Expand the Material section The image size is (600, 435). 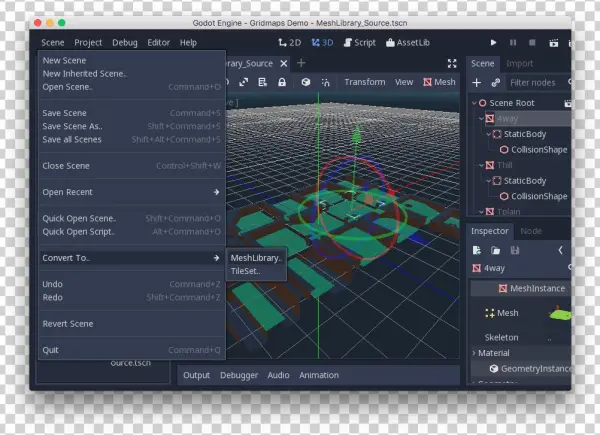[x=520, y=353]
